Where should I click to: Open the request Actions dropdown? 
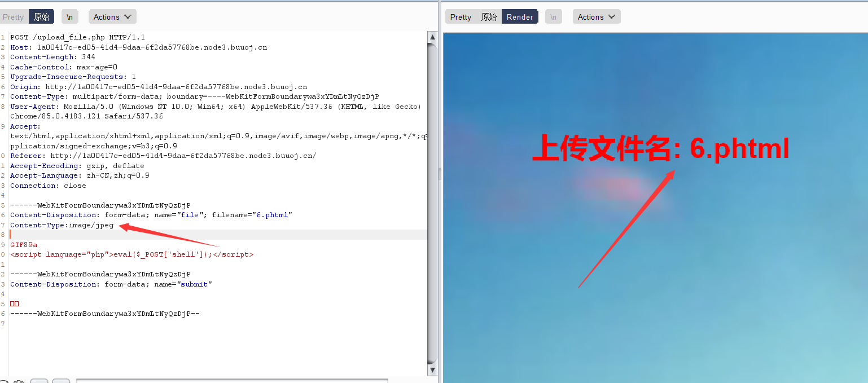(112, 17)
